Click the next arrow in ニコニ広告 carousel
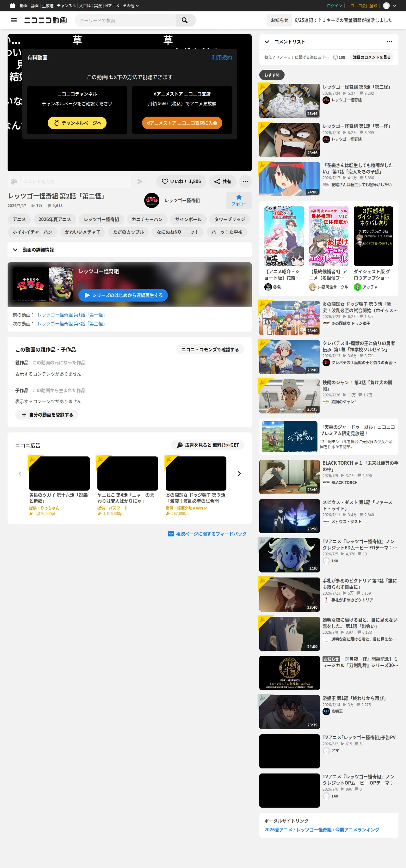406x868 pixels. [x=239, y=473]
